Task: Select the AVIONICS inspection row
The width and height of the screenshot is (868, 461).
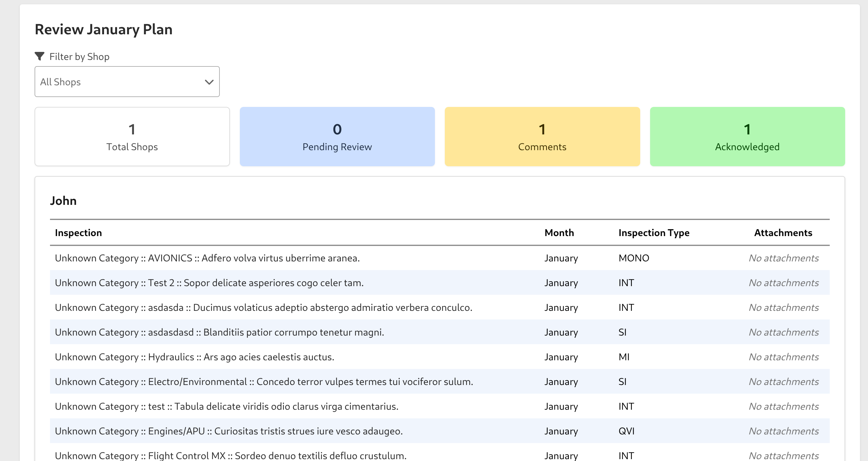Action: click(207, 258)
